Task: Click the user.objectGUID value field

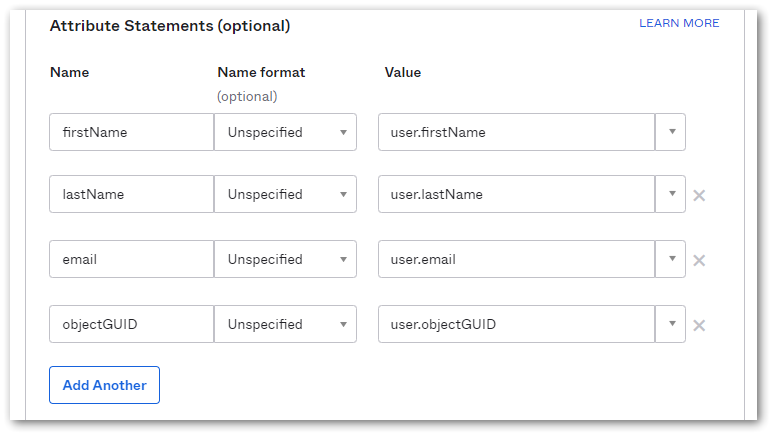Action: pos(516,324)
